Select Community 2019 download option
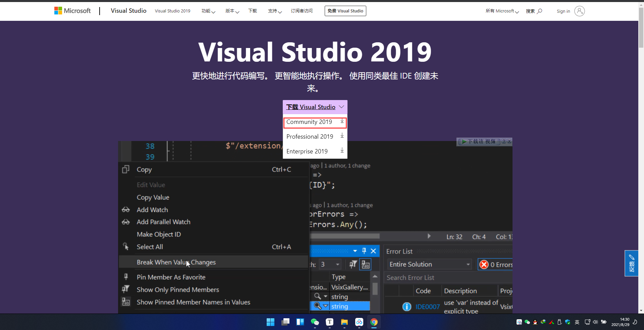Viewport: 644px width, 330px height. point(315,122)
